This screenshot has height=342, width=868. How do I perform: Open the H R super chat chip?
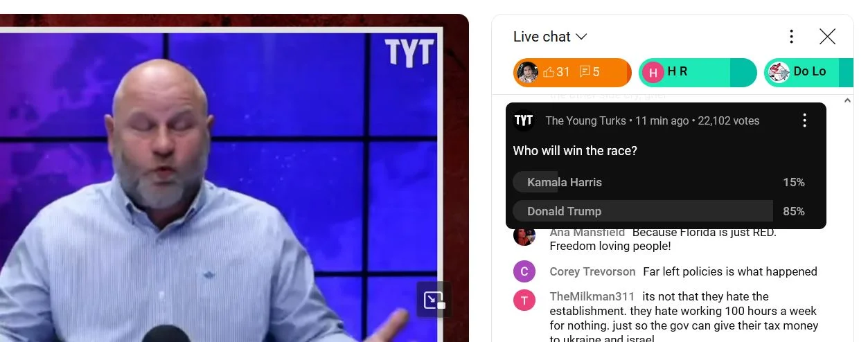[698, 72]
